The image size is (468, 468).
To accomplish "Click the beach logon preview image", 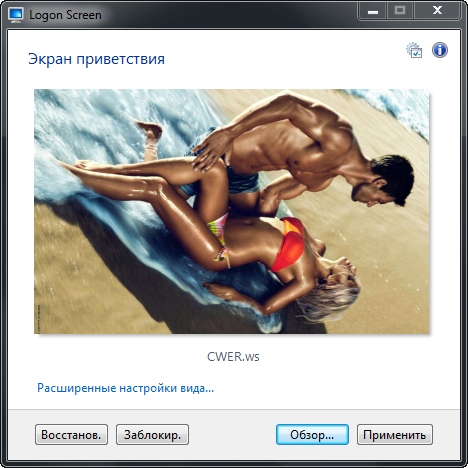I will click(232, 211).
